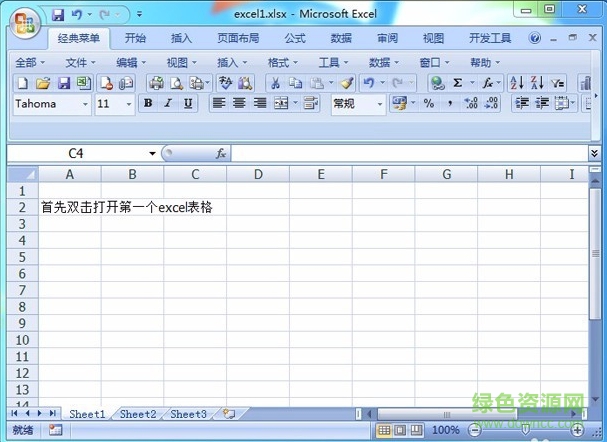
Task: Sort ascending A to Z
Action: tap(517, 83)
